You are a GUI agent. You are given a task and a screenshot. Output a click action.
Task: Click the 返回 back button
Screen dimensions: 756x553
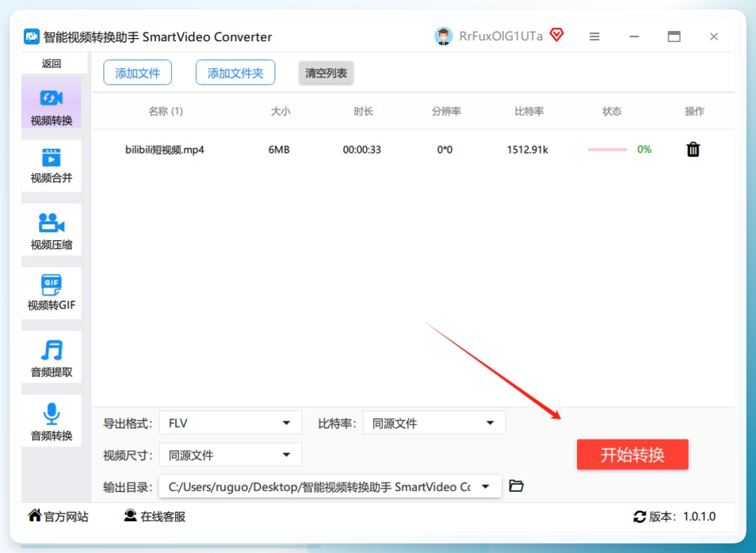point(51,63)
